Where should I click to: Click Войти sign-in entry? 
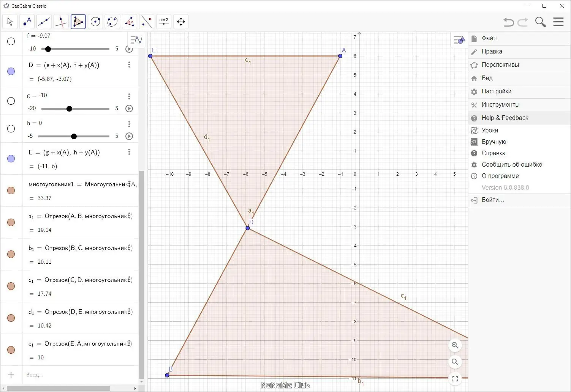(519, 200)
